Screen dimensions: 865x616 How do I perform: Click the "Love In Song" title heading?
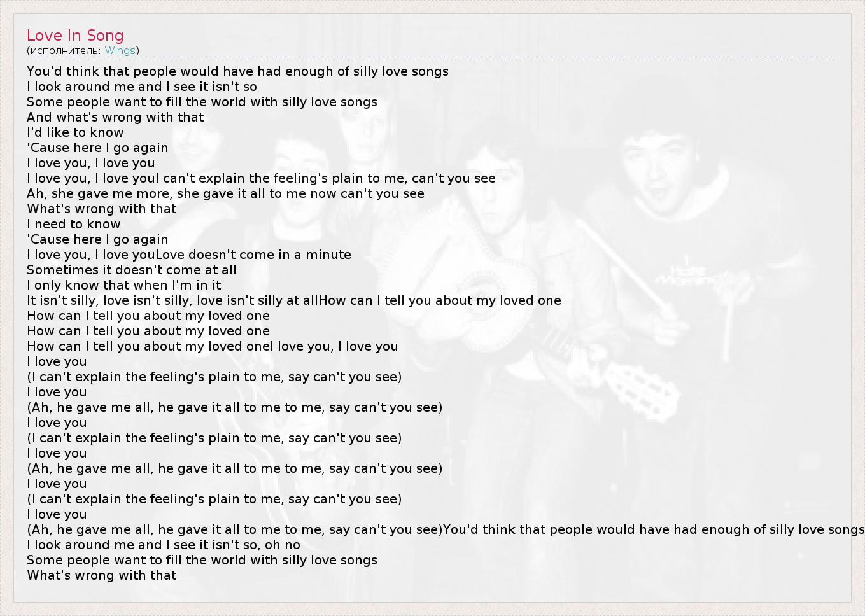pos(75,36)
